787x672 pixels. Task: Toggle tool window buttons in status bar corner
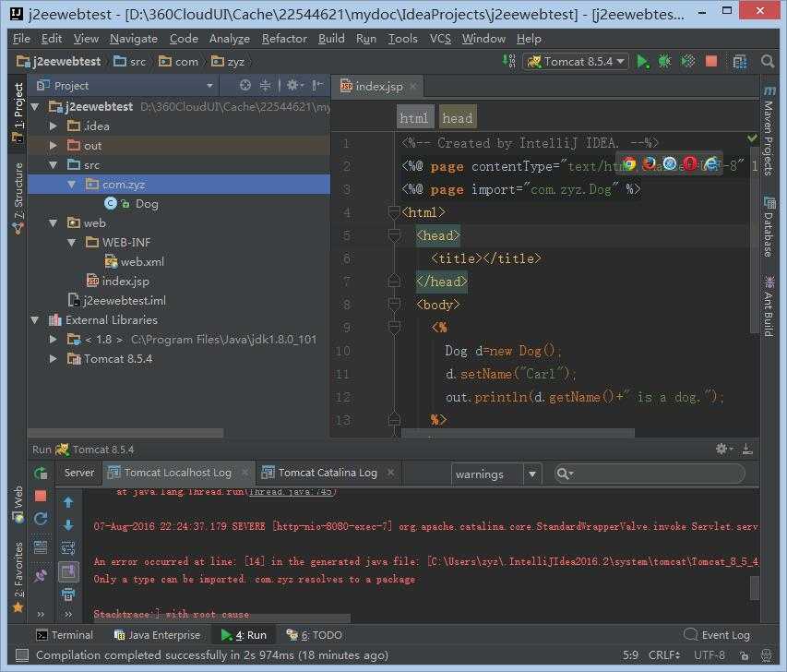(x=21, y=655)
